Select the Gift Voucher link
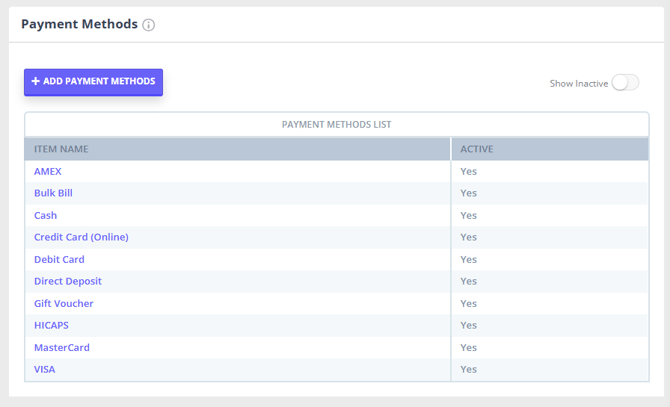The width and height of the screenshot is (670, 407). tap(64, 303)
